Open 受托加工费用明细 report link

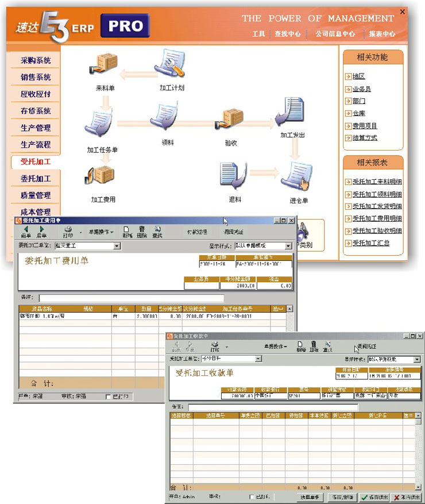click(x=377, y=218)
